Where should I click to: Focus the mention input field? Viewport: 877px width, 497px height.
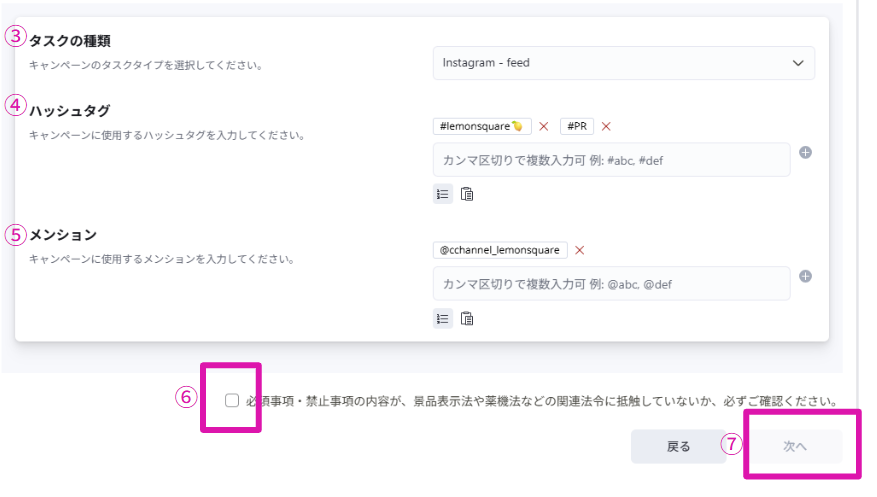click(x=611, y=284)
